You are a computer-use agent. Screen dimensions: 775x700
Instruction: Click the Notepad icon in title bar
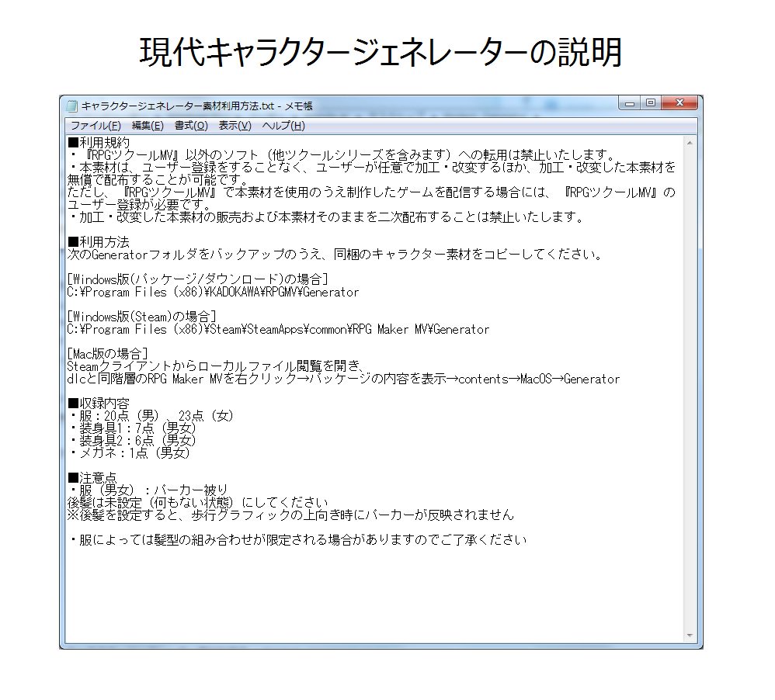(x=72, y=106)
